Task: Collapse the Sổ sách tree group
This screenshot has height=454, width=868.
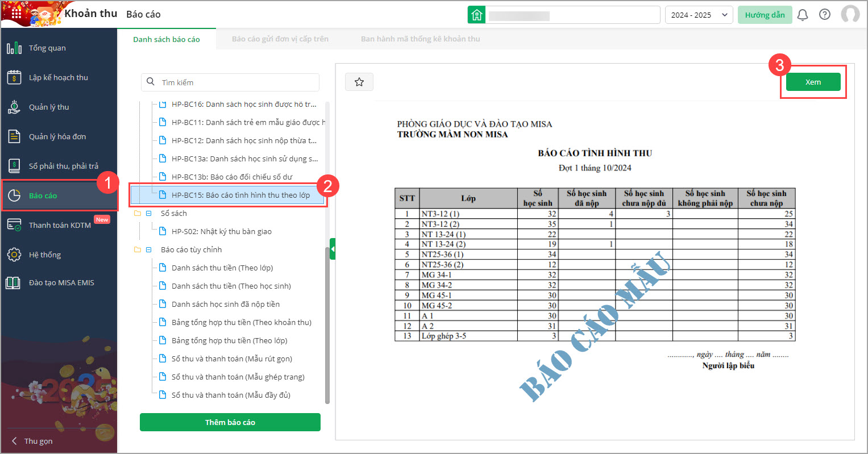Action: coord(149,213)
